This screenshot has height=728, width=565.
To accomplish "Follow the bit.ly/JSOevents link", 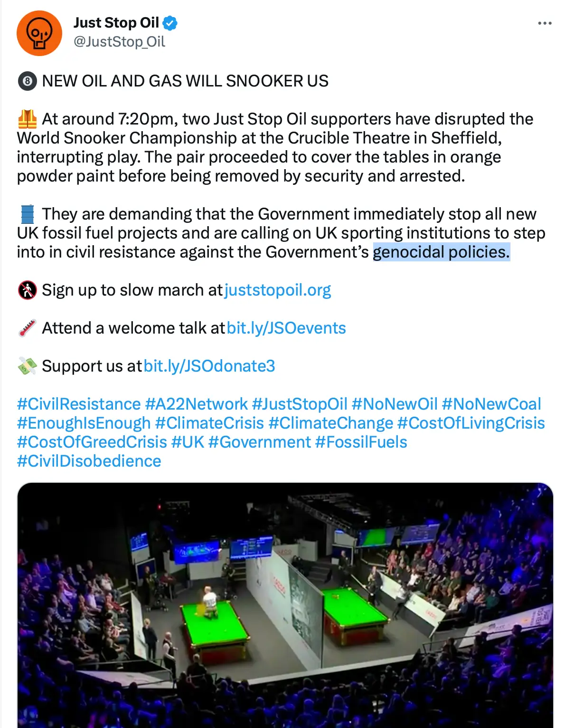I will [x=286, y=328].
